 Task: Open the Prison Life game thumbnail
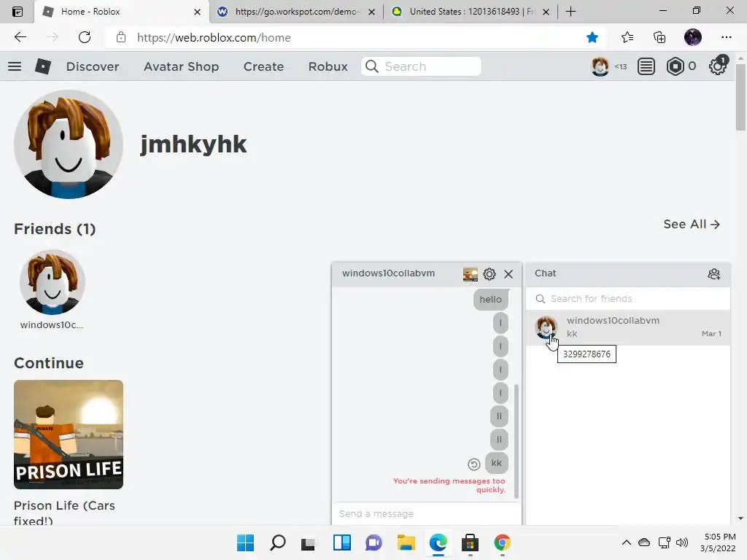tap(69, 435)
